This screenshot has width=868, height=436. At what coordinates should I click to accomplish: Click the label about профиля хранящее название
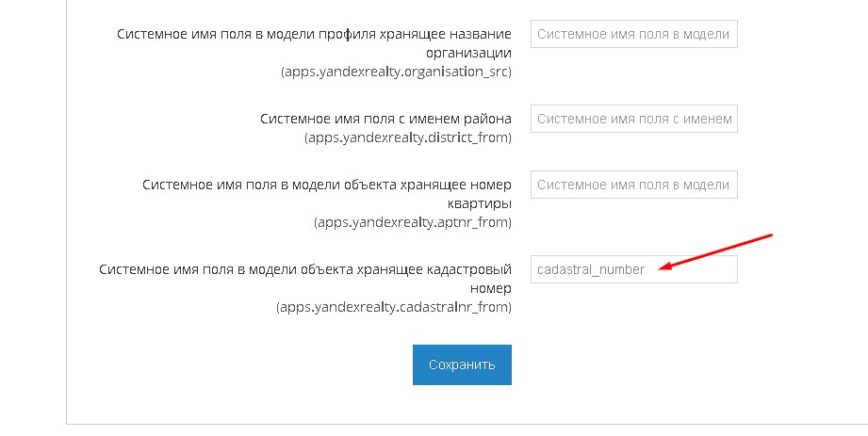coord(315,34)
